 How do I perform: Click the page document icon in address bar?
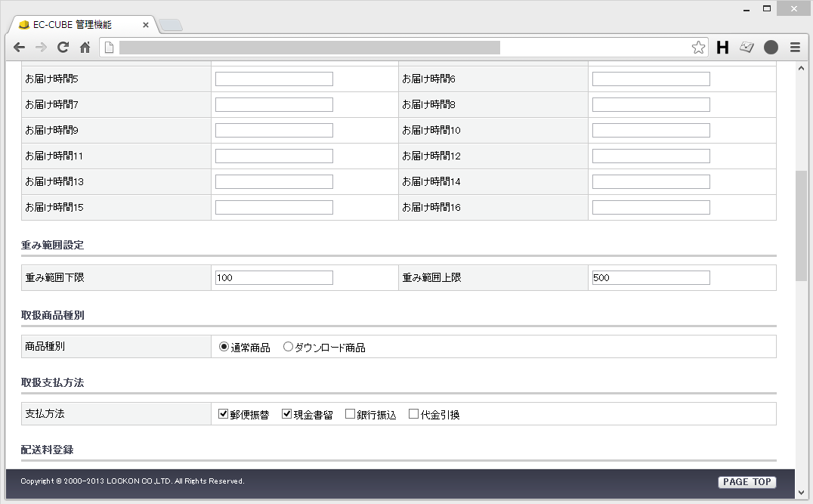tap(109, 48)
